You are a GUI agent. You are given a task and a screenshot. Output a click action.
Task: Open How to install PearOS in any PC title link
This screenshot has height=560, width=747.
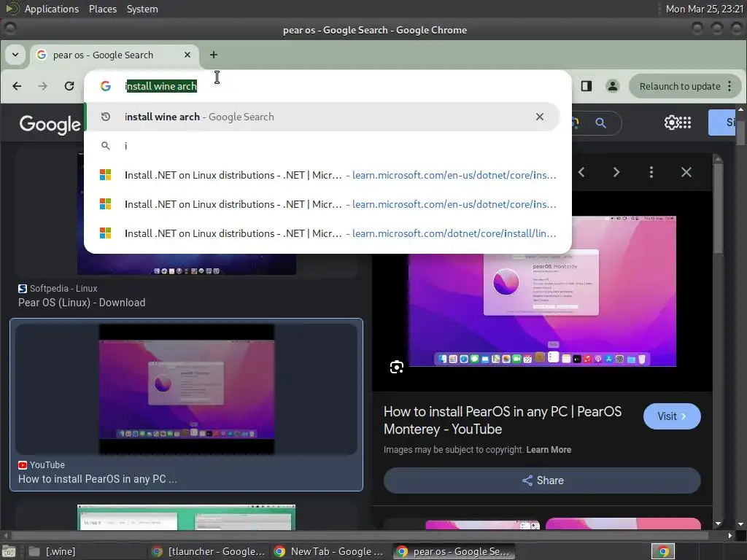503,420
